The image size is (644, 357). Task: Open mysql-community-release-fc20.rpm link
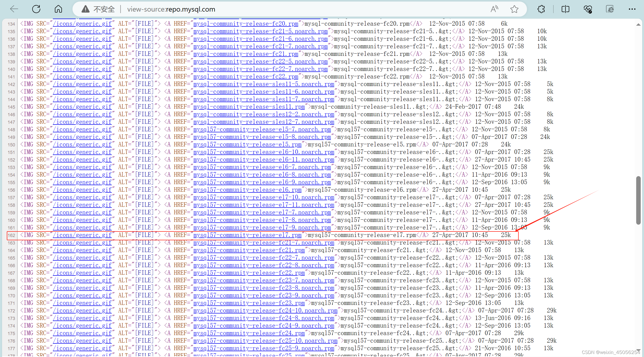coord(246,24)
